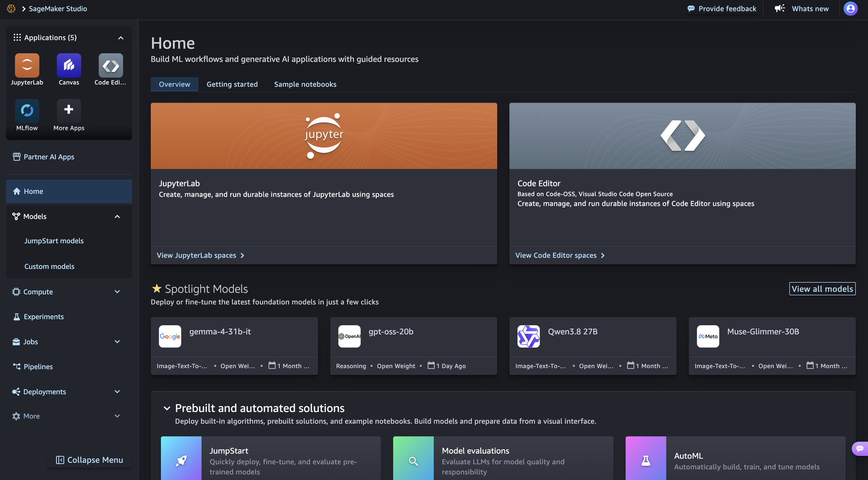
Task: Collapse Prebuilt and automated solutions section
Action: coord(167,408)
